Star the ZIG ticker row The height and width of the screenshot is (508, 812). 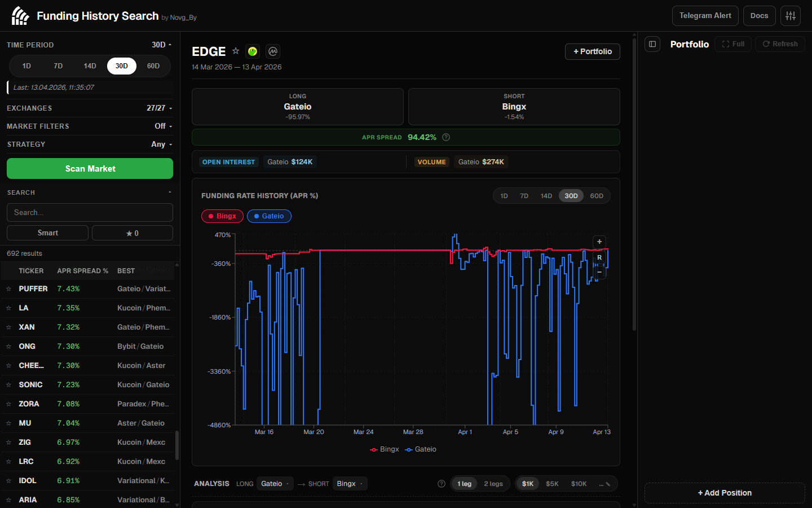coord(8,443)
